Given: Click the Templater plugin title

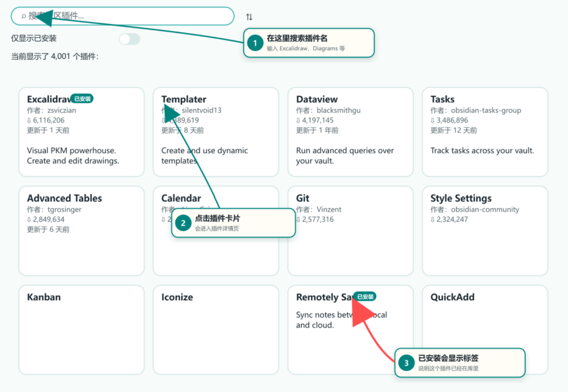Looking at the screenshot, I should tap(184, 99).
